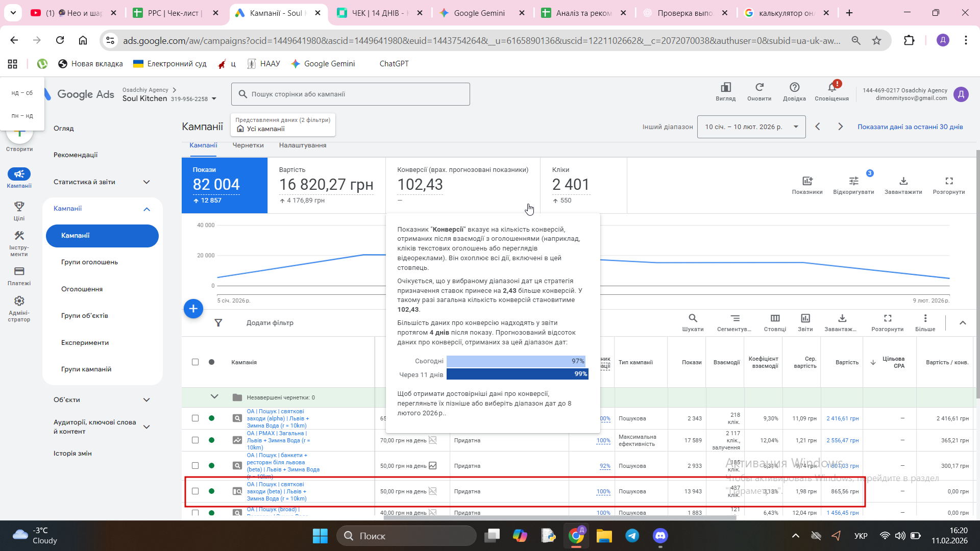Screen dimensions: 980x551
Task: Open Групи оголошень in sidebar
Action: [89, 262]
